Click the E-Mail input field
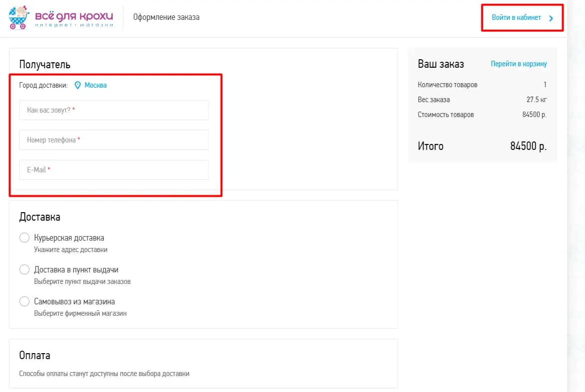585x392 pixels. 114,170
